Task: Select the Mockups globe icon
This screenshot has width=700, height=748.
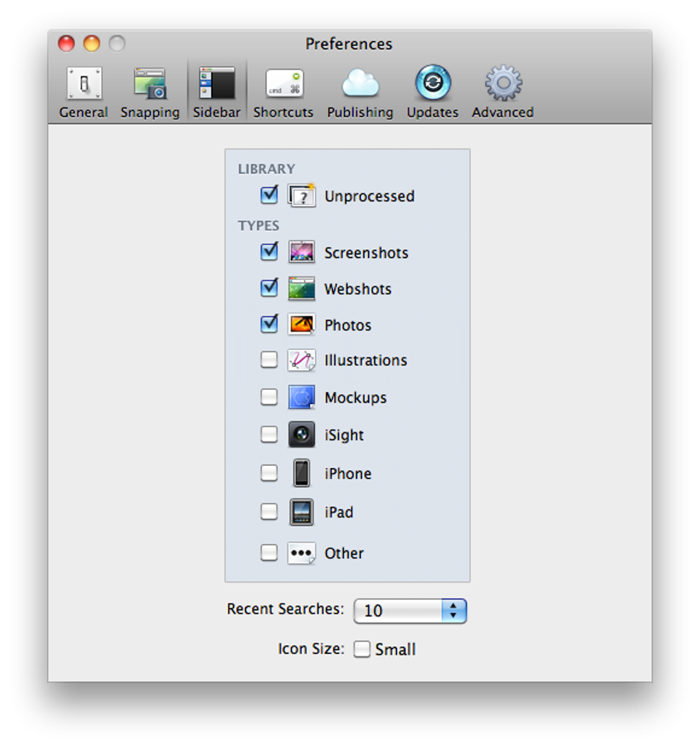Action: 301,397
